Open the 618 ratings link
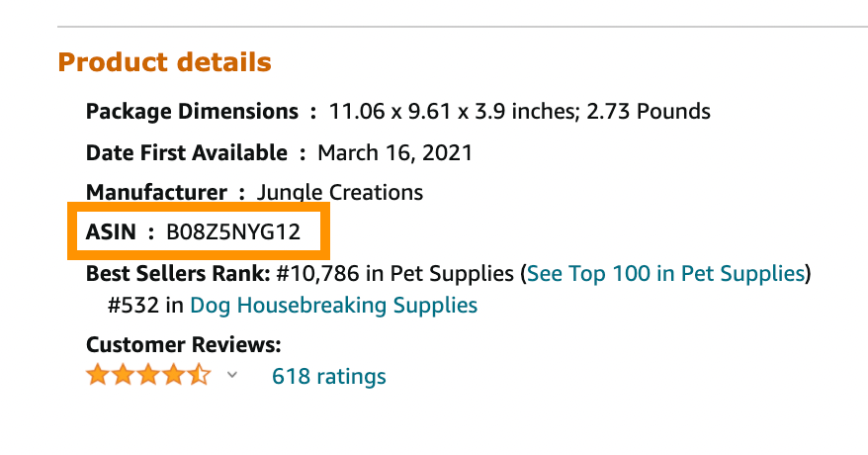The height and width of the screenshot is (455, 868). pyautogui.click(x=329, y=377)
